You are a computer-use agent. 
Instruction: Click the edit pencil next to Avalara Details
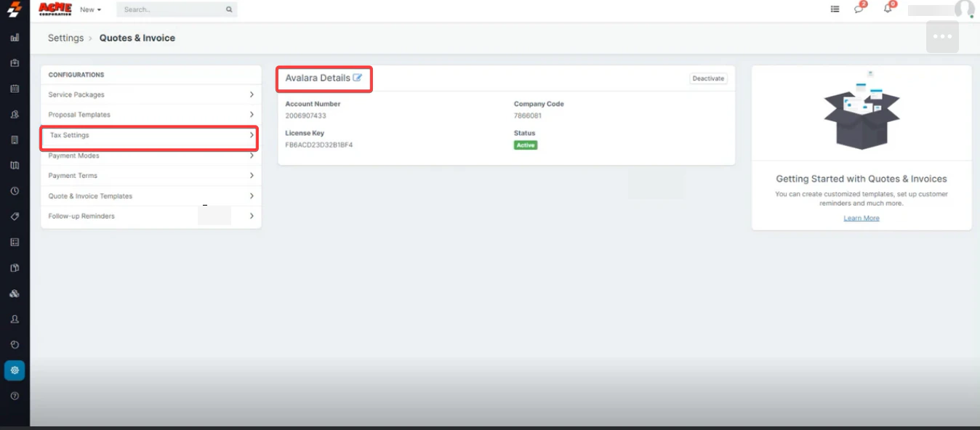pyautogui.click(x=358, y=78)
